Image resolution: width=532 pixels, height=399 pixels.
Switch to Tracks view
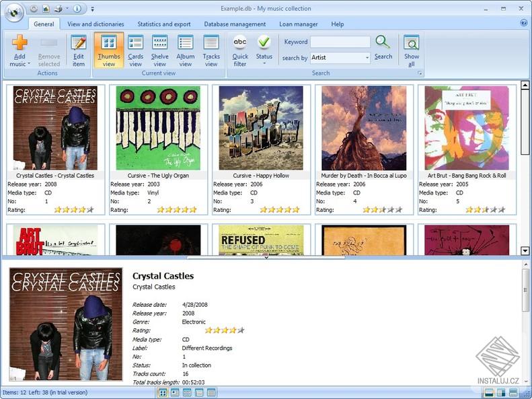coord(211,44)
